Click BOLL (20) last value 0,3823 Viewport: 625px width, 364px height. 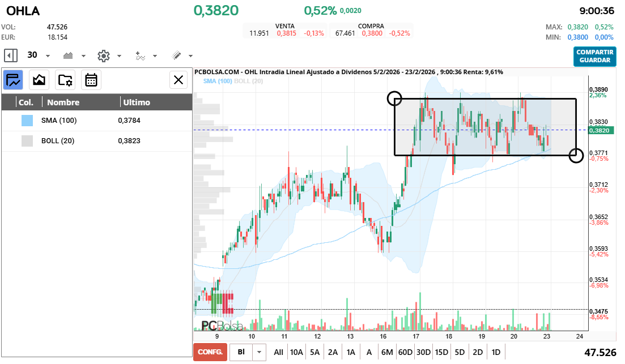click(129, 140)
